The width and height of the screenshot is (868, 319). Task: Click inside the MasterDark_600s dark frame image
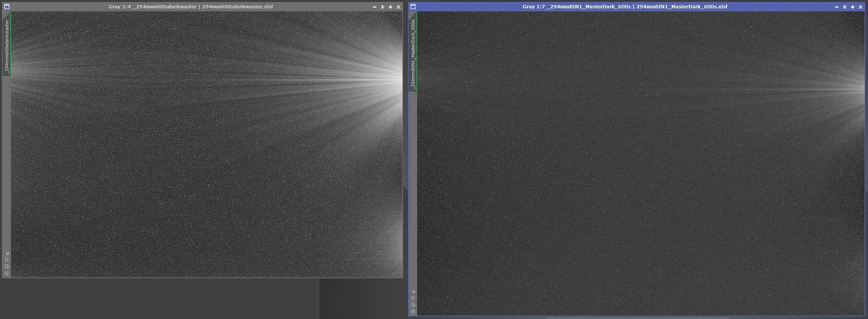pos(641,163)
